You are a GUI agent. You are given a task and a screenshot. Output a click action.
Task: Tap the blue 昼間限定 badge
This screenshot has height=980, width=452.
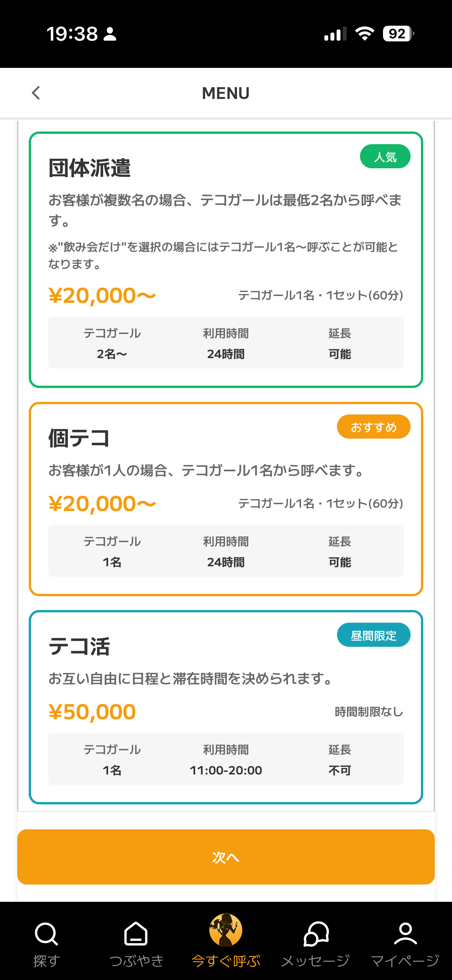click(373, 635)
